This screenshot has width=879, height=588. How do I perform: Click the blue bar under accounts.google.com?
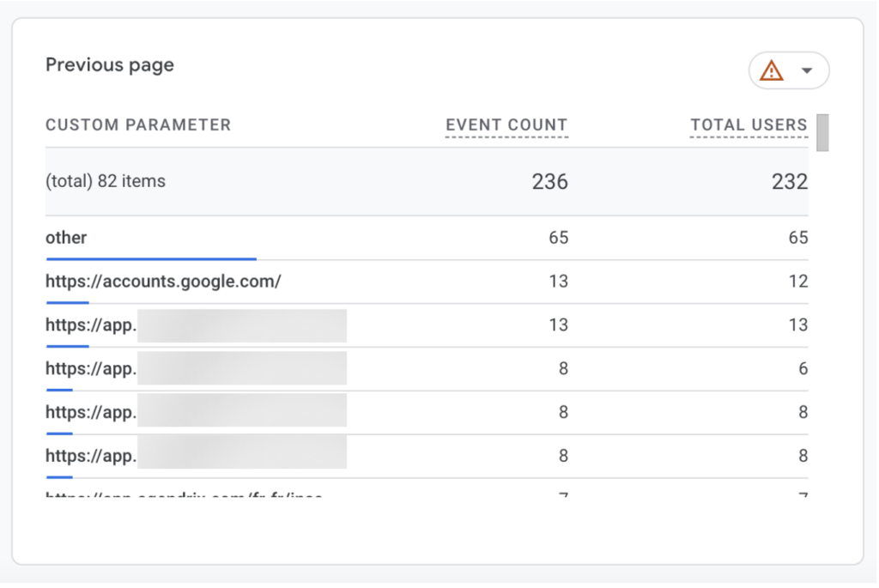click(68, 302)
